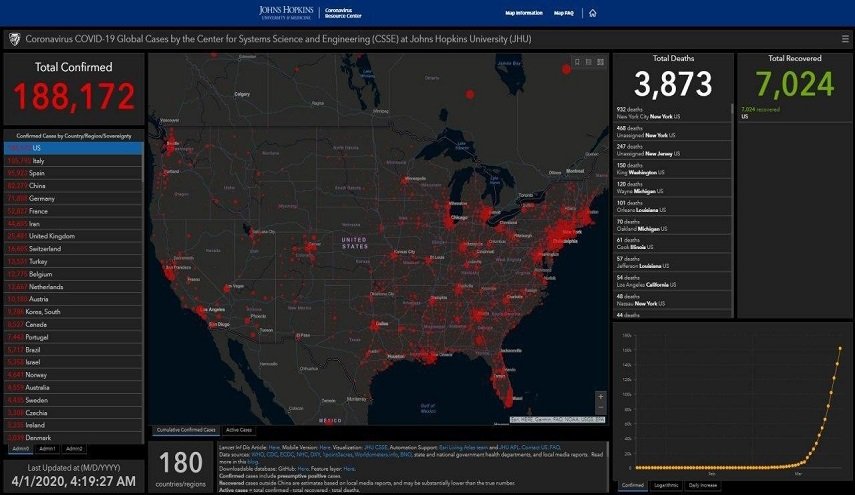Zoom out on the map

[600, 407]
